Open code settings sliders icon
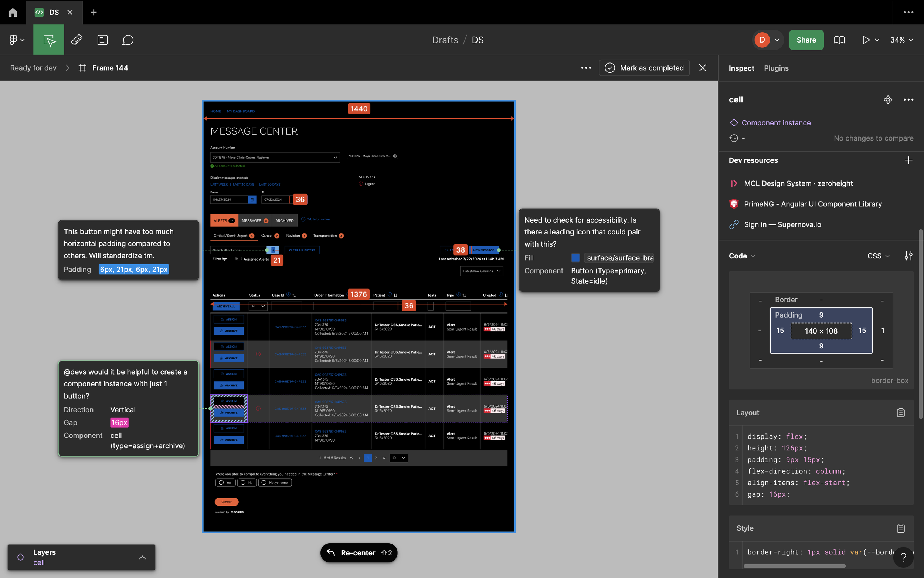Viewport: 924px width, 578px height. (908, 256)
